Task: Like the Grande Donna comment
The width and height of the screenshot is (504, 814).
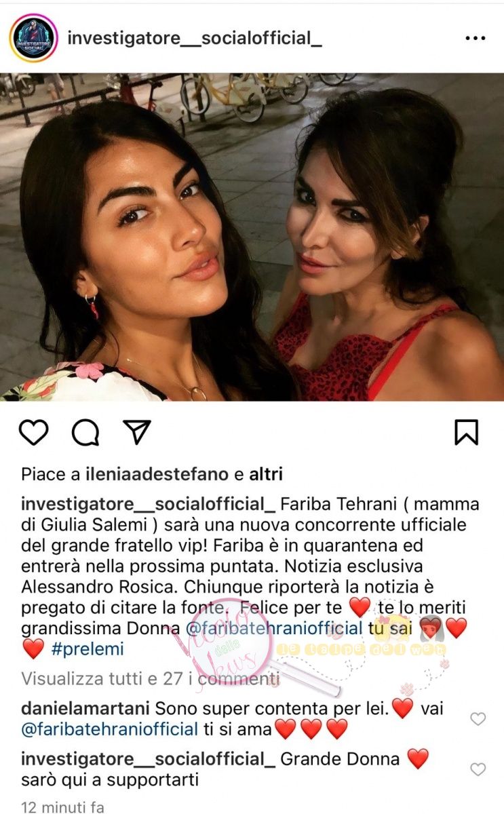Action: coord(478,769)
